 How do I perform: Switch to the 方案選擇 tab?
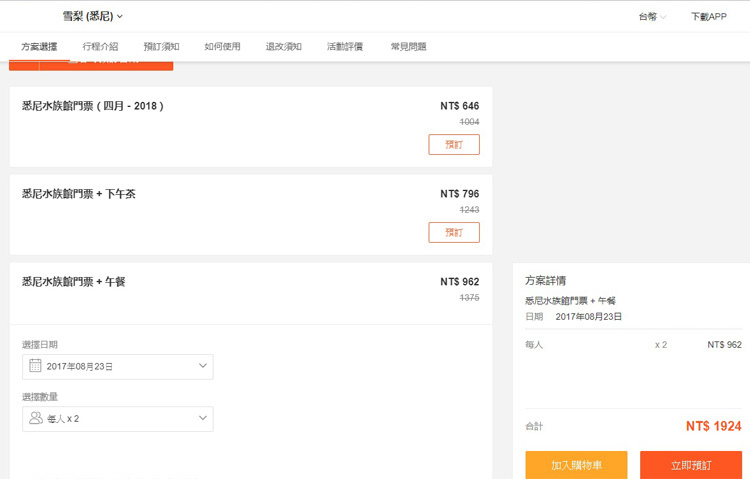click(x=39, y=46)
